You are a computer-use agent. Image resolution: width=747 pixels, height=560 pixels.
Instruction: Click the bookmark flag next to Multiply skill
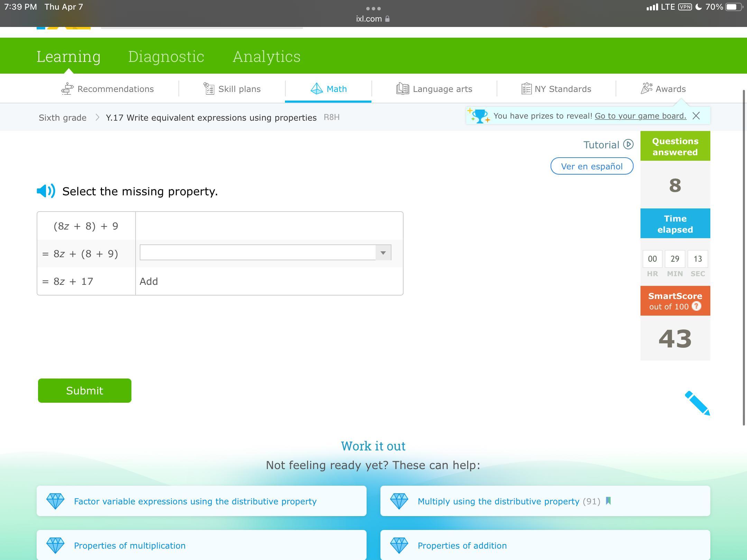tap(608, 501)
